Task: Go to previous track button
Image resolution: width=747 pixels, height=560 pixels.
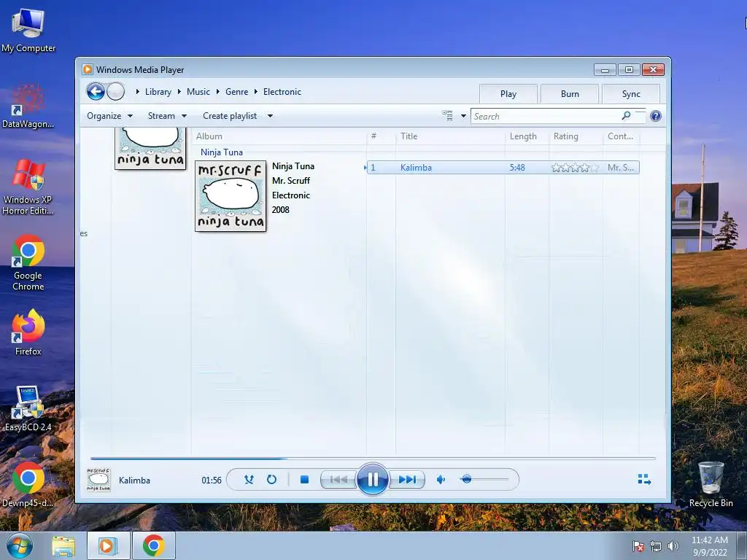Action: (338, 480)
